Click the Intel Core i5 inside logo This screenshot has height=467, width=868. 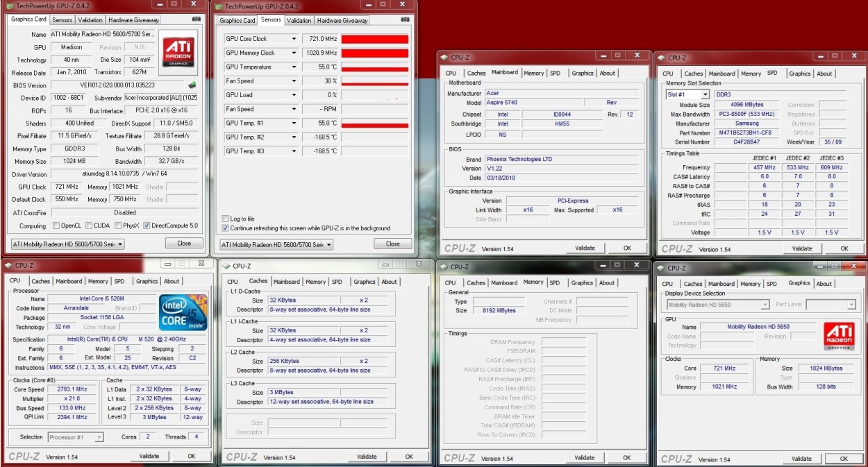[183, 312]
